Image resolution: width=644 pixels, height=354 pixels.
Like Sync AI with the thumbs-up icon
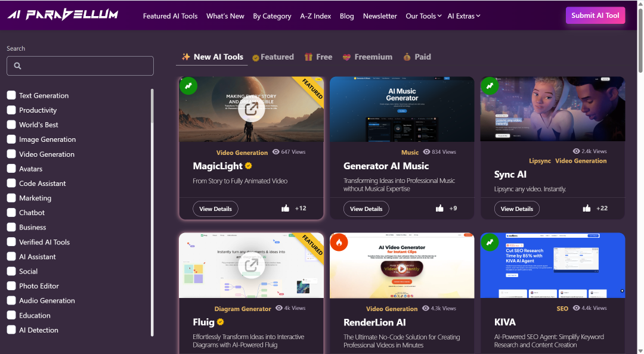point(587,208)
